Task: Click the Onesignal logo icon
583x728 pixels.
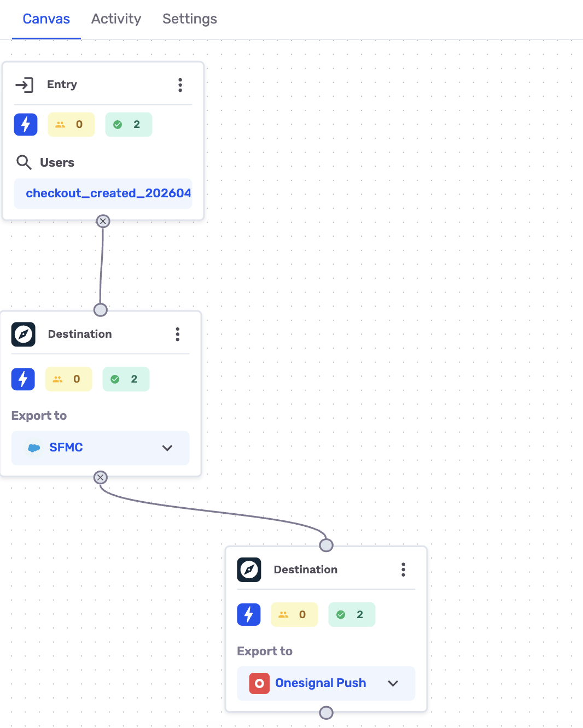Action: (x=258, y=683)
